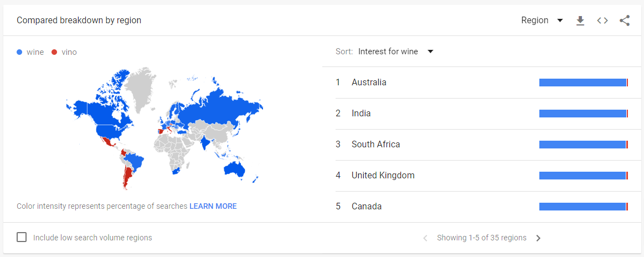Viewport: 644px width, 257px height.
Task: Select Australia in the region list
Action: click(x=369, y=83)
